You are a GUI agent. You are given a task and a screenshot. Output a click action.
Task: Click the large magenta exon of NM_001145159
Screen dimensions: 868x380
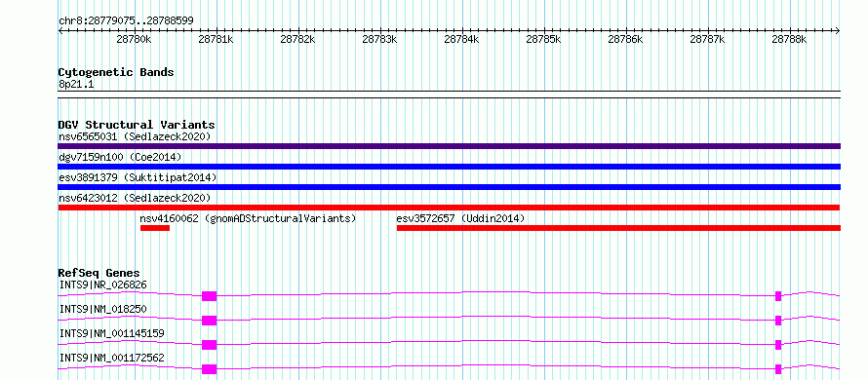click(210, 345)
